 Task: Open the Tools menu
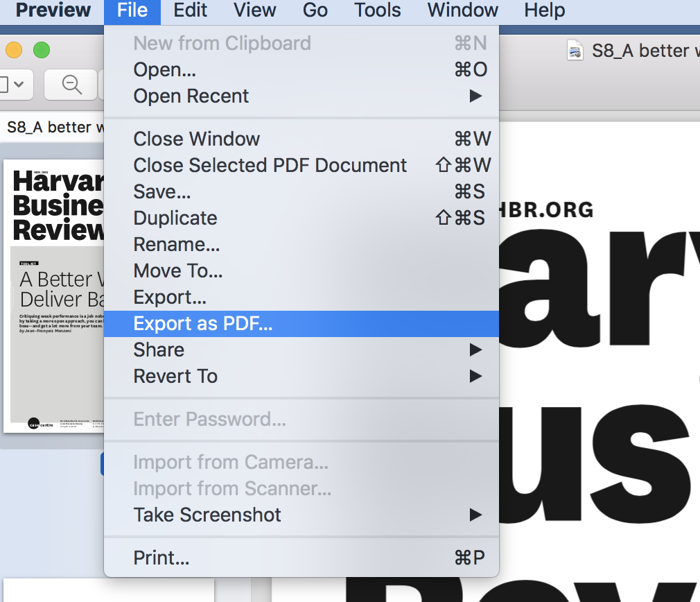pos(377,10)
